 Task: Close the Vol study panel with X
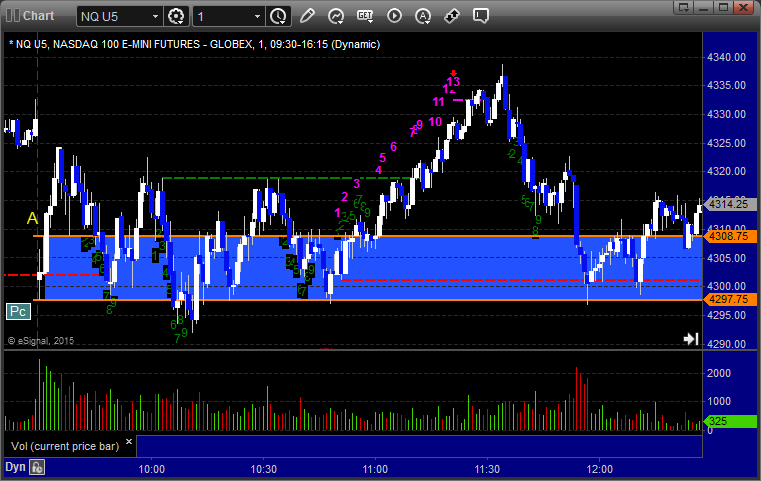[129, 442]
